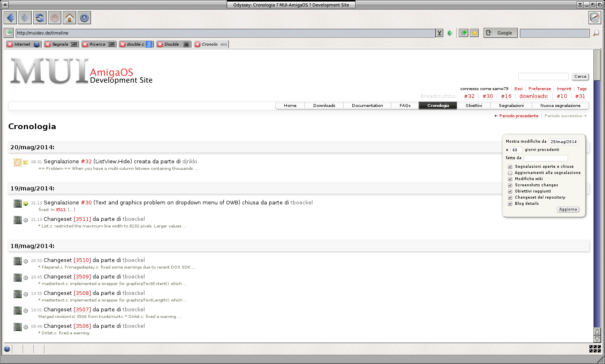Image resolution: width=605 pixels, height=364 pixels.
Task: Click new ticket icon beside Segnalazione #32
Action: (x=26, y=162)
